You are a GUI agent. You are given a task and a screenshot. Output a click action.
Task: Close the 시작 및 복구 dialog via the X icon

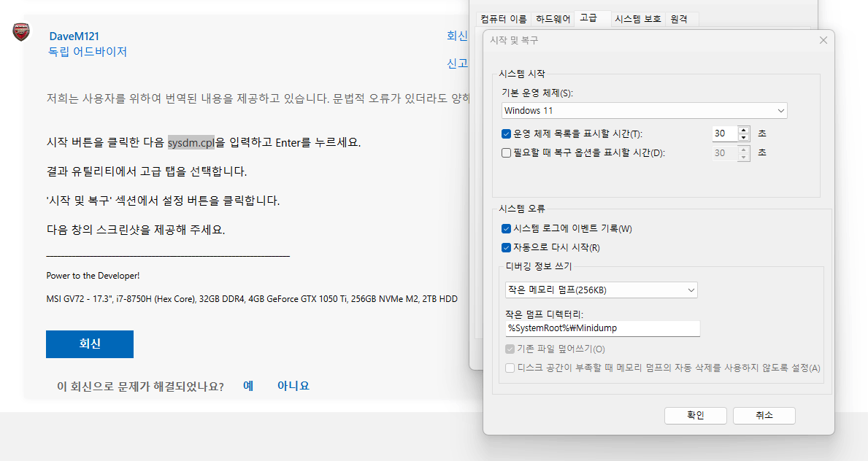(823, 40)
